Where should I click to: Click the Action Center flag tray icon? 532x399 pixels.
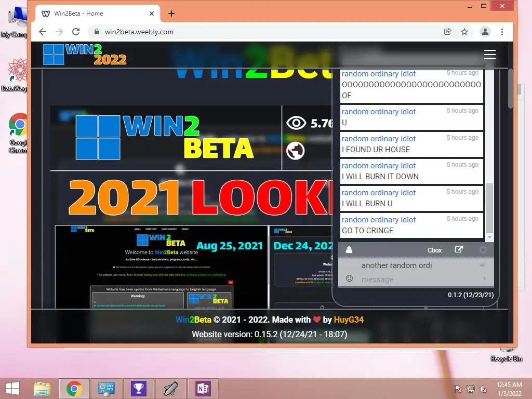(458, 389)
